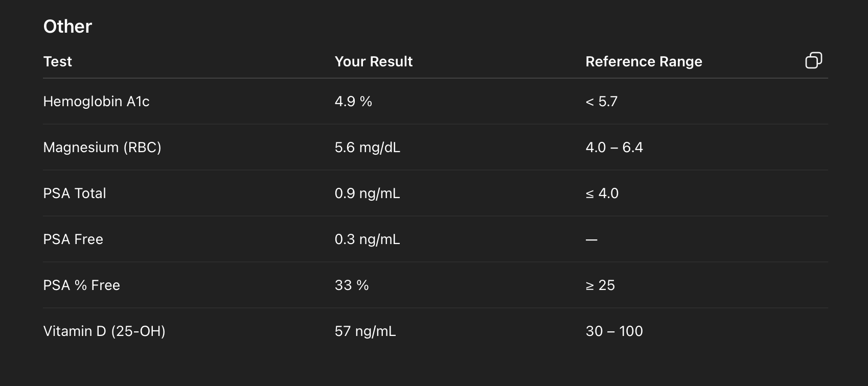Click the 4.9 % result value
This screenshot has height=386, width=868.
coord(353,102)
